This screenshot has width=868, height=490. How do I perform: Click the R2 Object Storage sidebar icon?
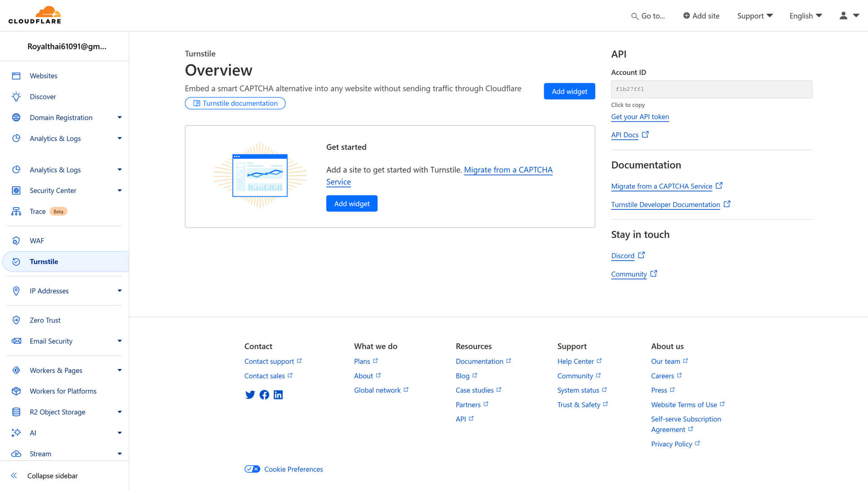pos(16,412)
